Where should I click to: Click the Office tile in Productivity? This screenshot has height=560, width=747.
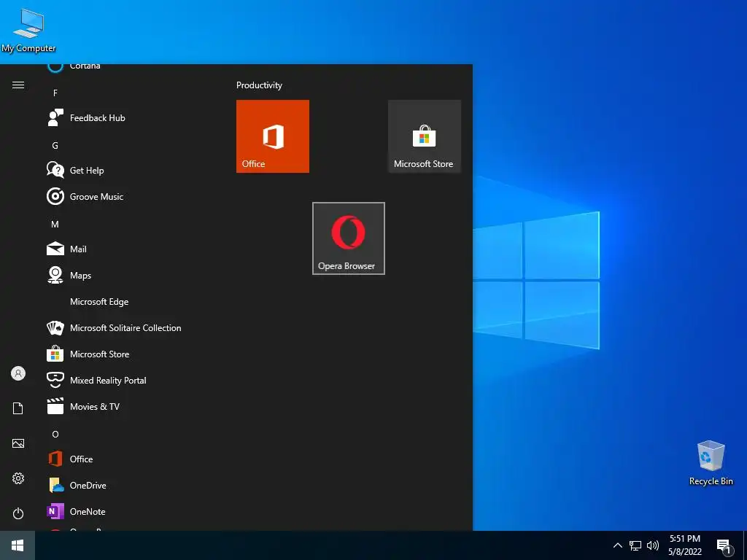273,136
